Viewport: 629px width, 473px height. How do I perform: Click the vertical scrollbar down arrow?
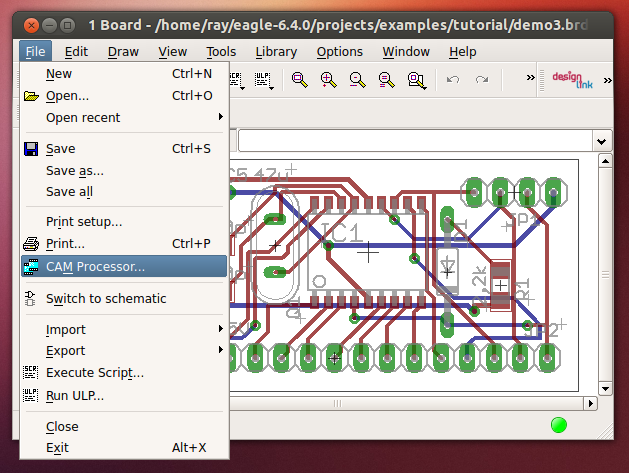coord(605,388)
